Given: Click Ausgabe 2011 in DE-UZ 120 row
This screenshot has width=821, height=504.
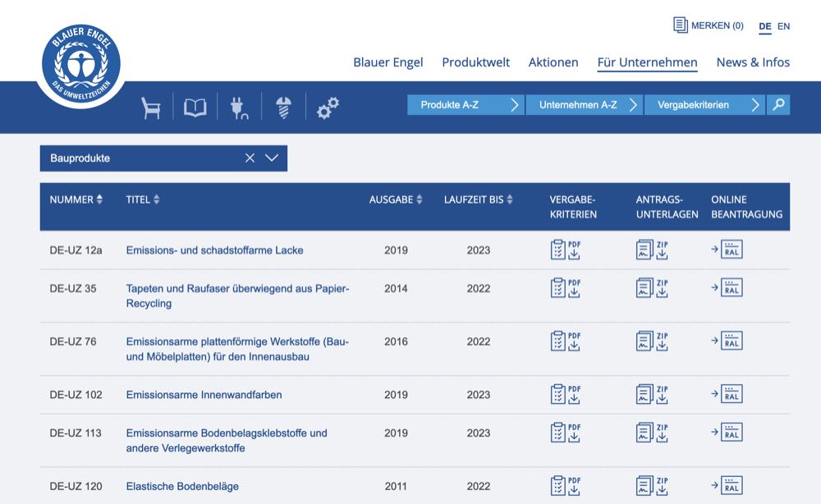Looking at the screenshot, I should (x=396, y=486).
